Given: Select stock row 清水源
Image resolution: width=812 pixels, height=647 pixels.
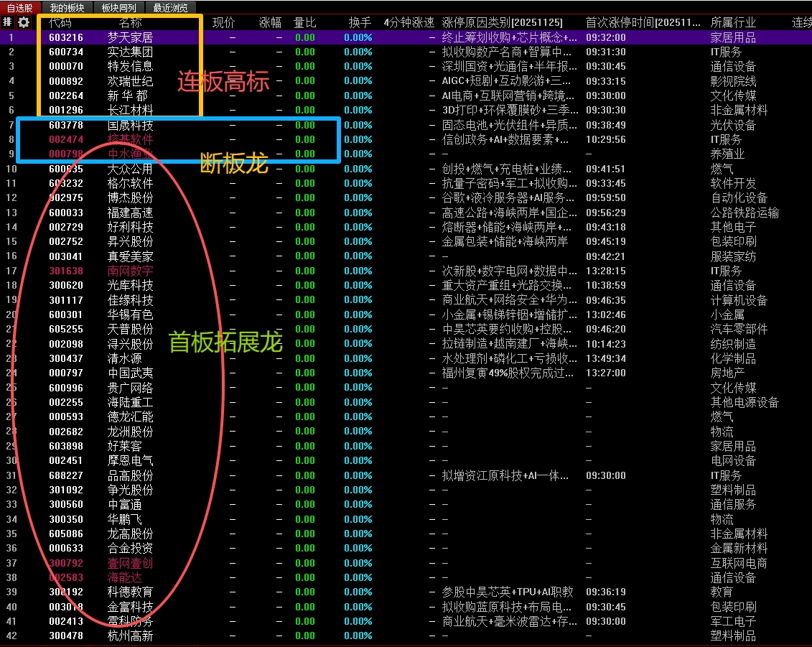Looking at the screenshot, I should point(406,358).
